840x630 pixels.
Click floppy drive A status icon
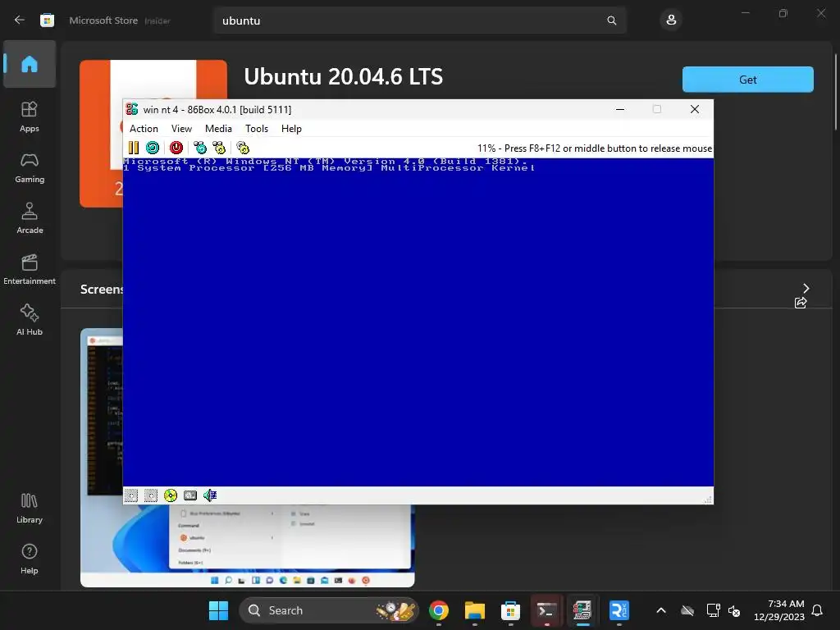[x=131, y=495]
